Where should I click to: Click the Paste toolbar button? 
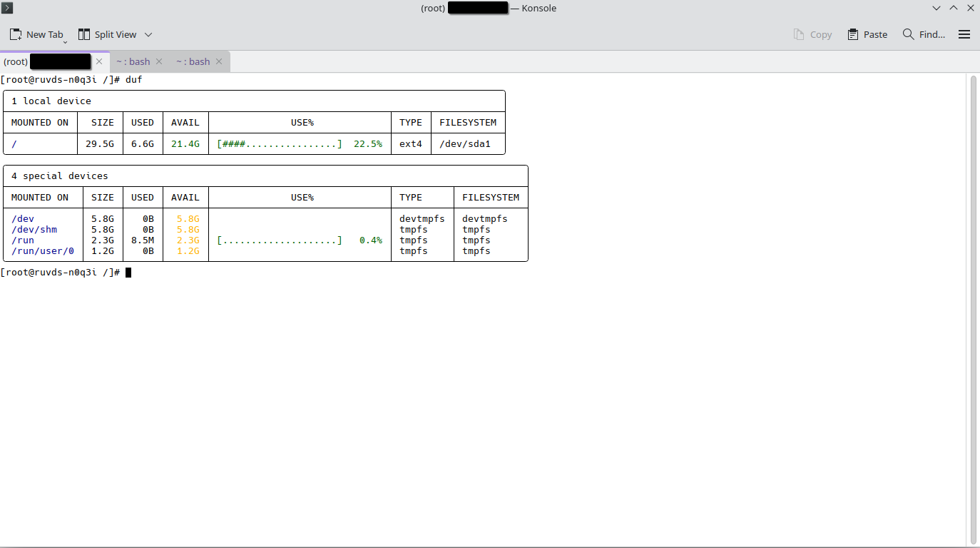click(867, 34)
